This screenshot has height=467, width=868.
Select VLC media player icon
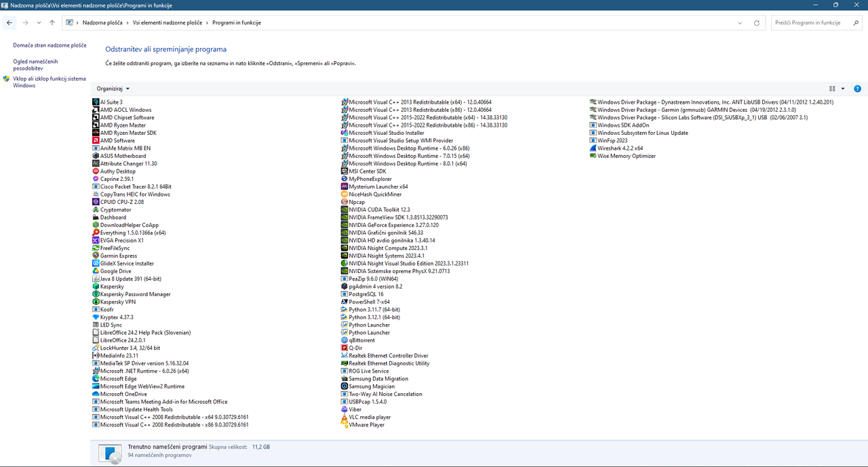pyautogui.click(x=344, y=417)
